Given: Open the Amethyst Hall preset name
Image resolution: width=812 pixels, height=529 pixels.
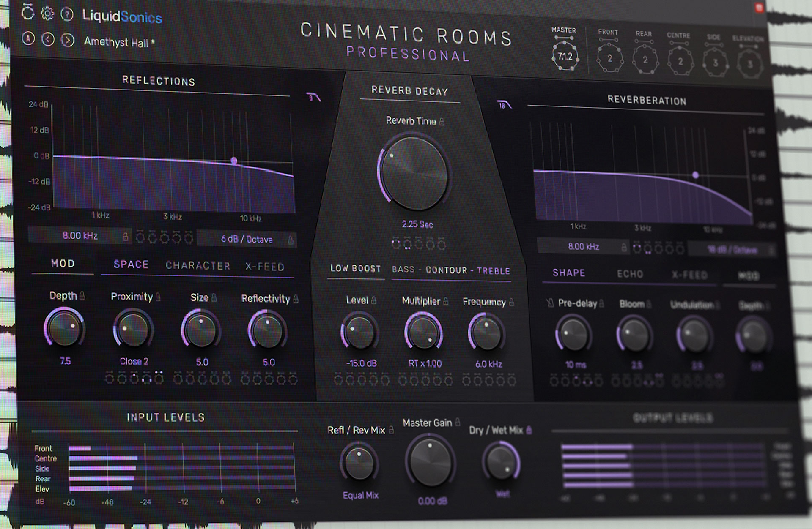Looking at the screenshot, I should (119, 42).
